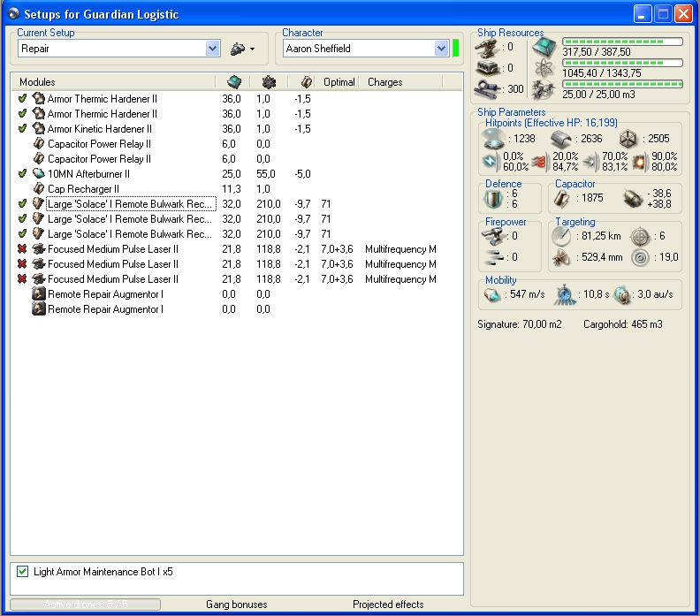The height and width of the screenshot is (616, 700).
Task: Click the powergrid column header icon
Action: 269,81
